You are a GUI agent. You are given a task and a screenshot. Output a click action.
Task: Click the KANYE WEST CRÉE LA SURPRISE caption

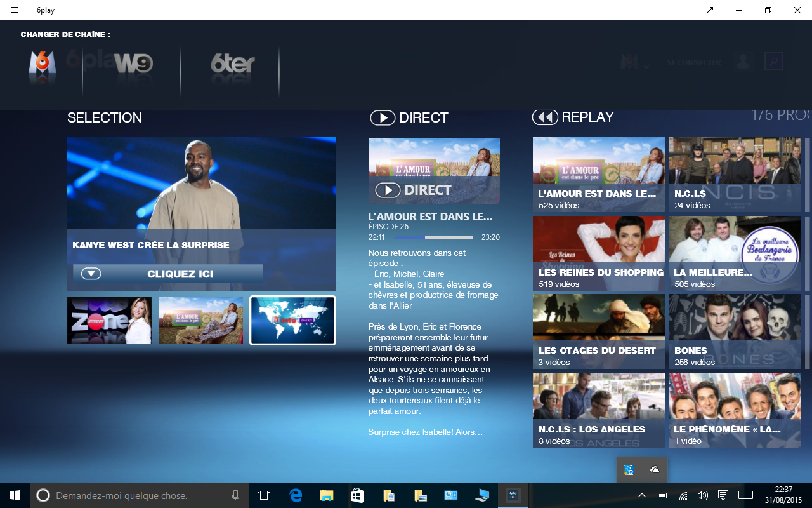click(151, 245)
